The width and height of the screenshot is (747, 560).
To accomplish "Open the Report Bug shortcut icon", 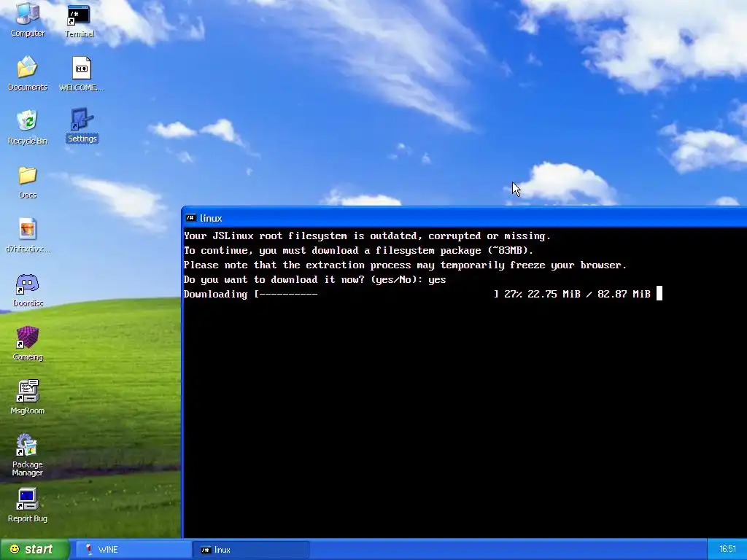I will [x=28, y=505].
